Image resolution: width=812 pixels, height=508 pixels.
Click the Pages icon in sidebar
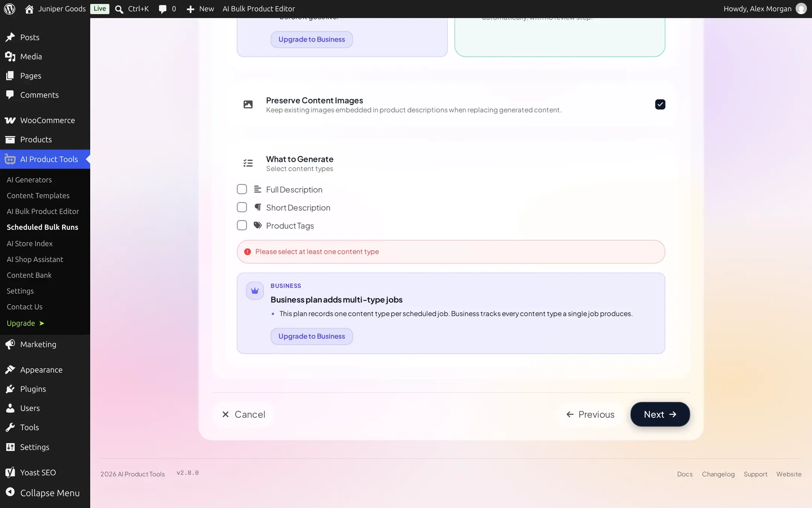tap(10, 75)
